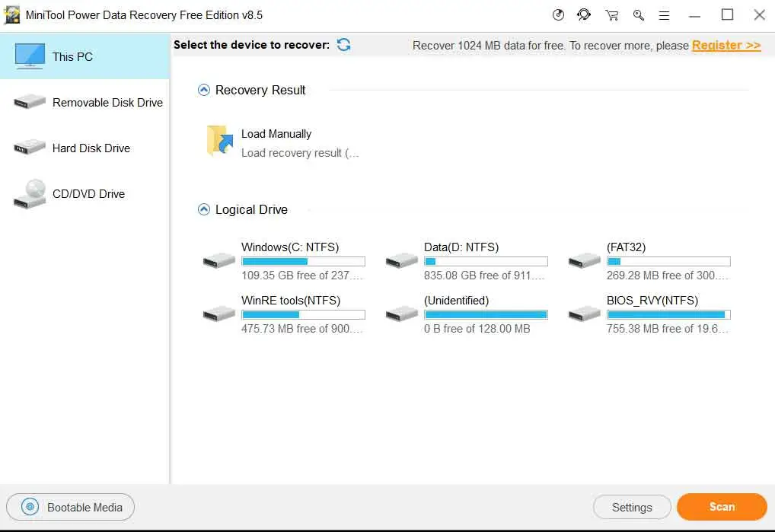Image resolution: width=775 pixels, height=532 pixels.
Task: Click the WinRE tools(NTFS) usage bar
Action: [304, 314]
